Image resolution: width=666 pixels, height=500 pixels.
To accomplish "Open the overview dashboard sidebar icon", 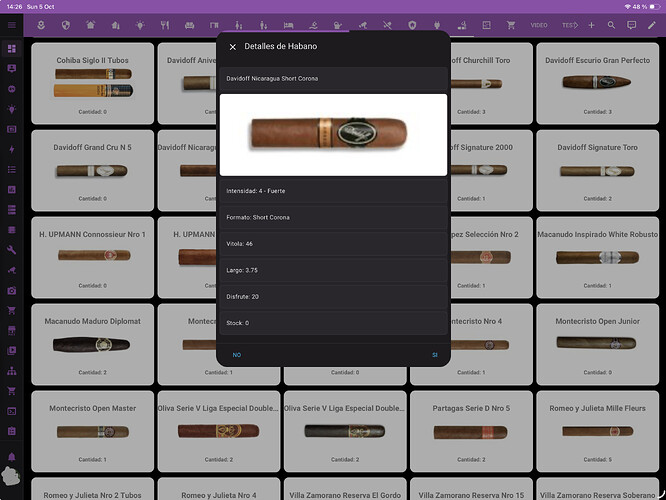I will coord(11,48).
